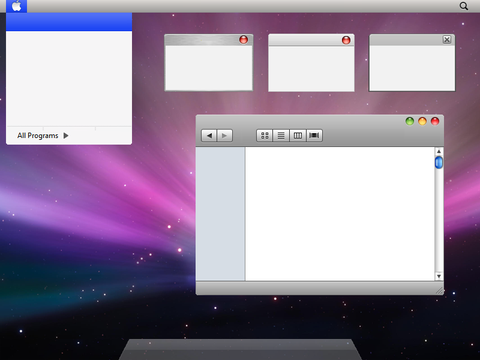This screenshot has height=360, width=480.
Task: Expand All Programs arrow
Action: tap(66, 136)
